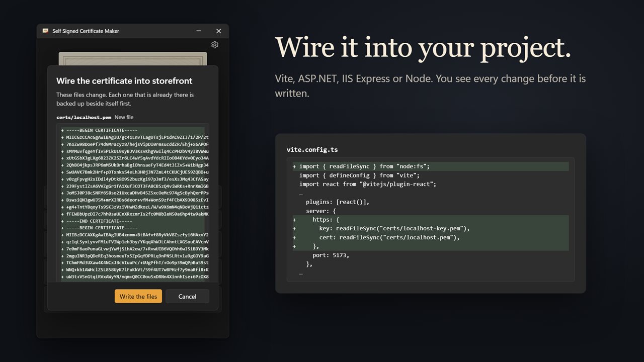Click the dialog heading "Wire the certificate into storefront"
Screen dimensions: 644x362
coord(124,81)
